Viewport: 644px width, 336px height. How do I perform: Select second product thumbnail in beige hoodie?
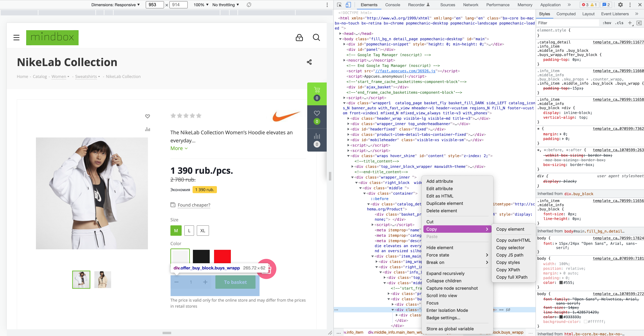[103, 280]
